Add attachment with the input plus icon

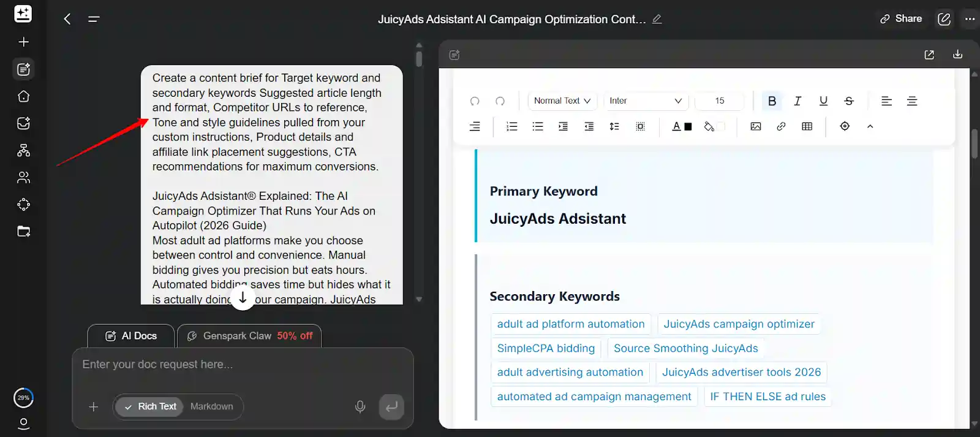click(x=93, y=406)
